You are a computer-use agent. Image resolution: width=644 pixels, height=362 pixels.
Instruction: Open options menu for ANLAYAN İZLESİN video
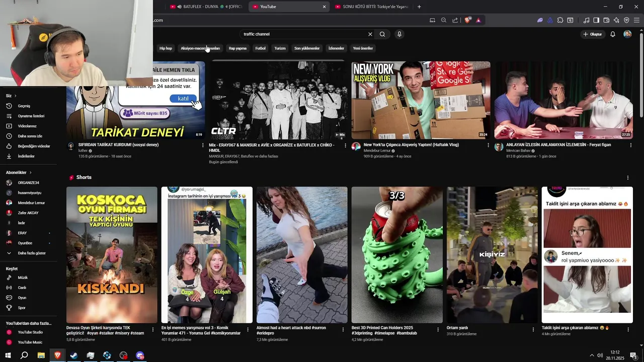(631, 145)
